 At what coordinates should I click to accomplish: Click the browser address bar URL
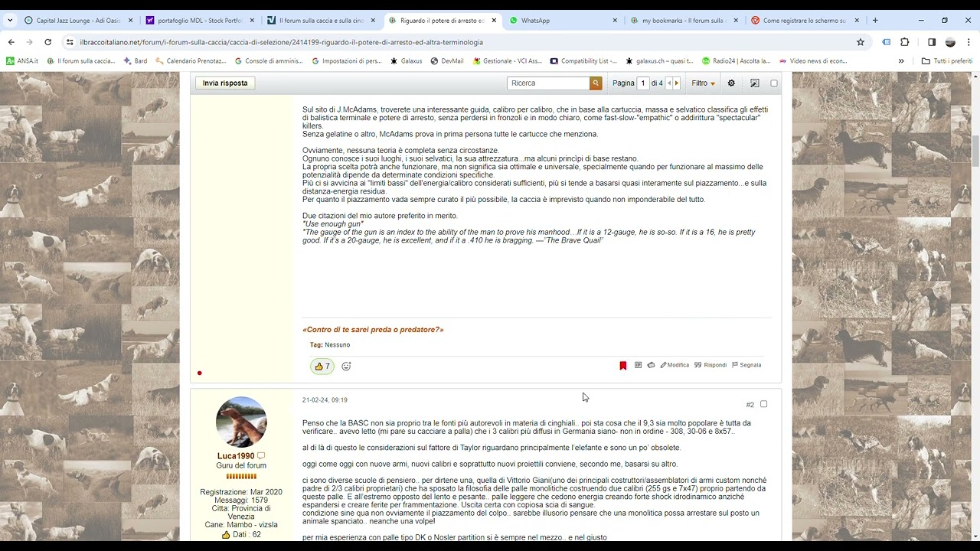282,42
